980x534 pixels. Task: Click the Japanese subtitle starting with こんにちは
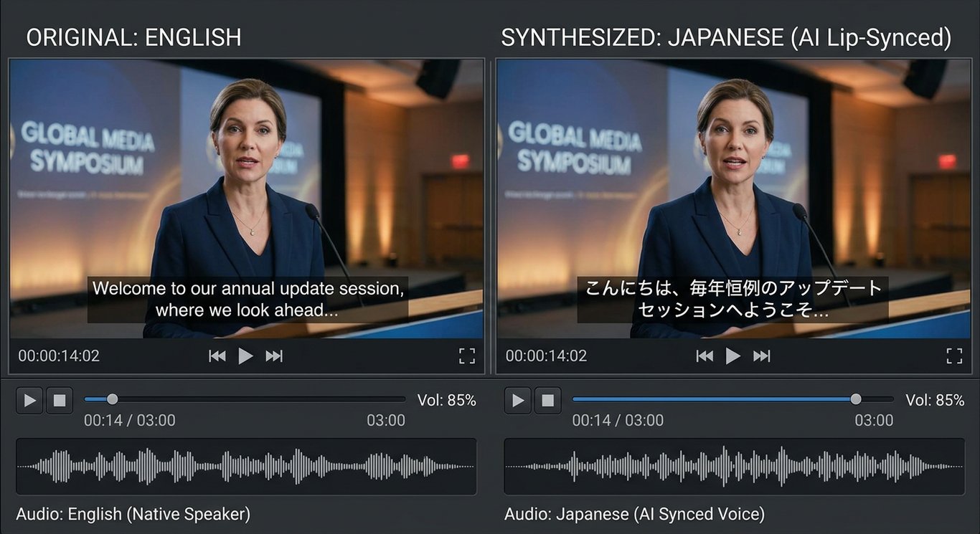click(x=733, y=300)
